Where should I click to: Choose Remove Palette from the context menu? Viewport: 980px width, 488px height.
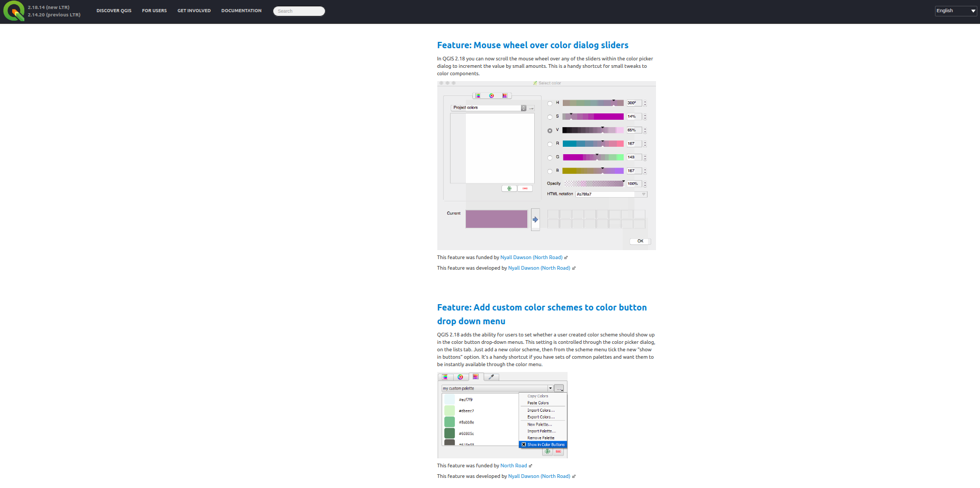[x=541, y=438]
